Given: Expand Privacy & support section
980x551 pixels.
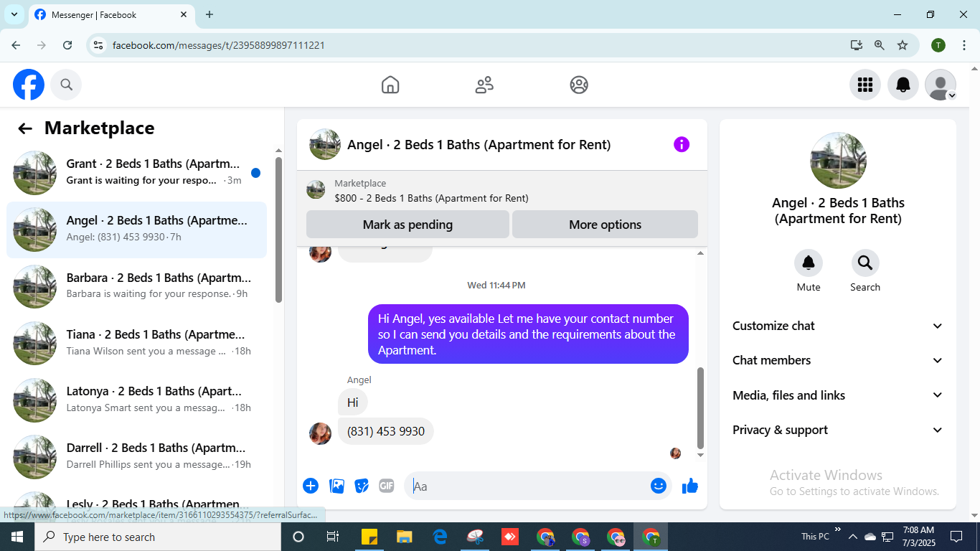Looking at the screenshot, I should (x=837, y=430).
